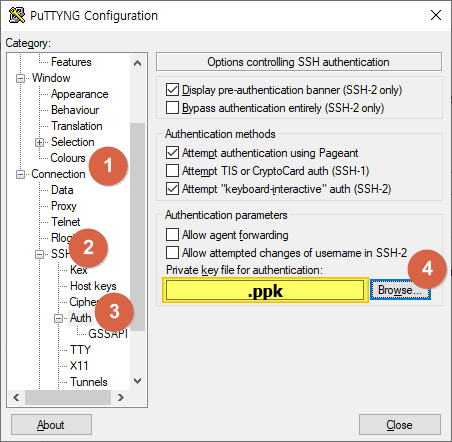Select Features in category tree

[x=71, y=62]
